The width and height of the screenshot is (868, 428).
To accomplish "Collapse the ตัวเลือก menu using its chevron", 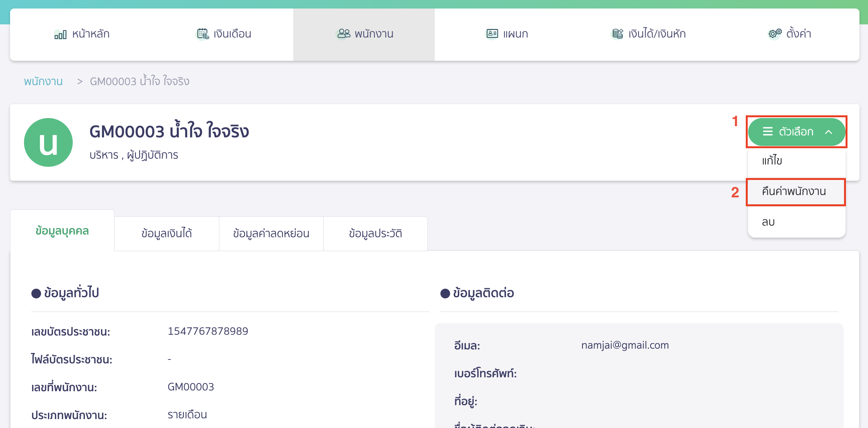I will (828, 132).
